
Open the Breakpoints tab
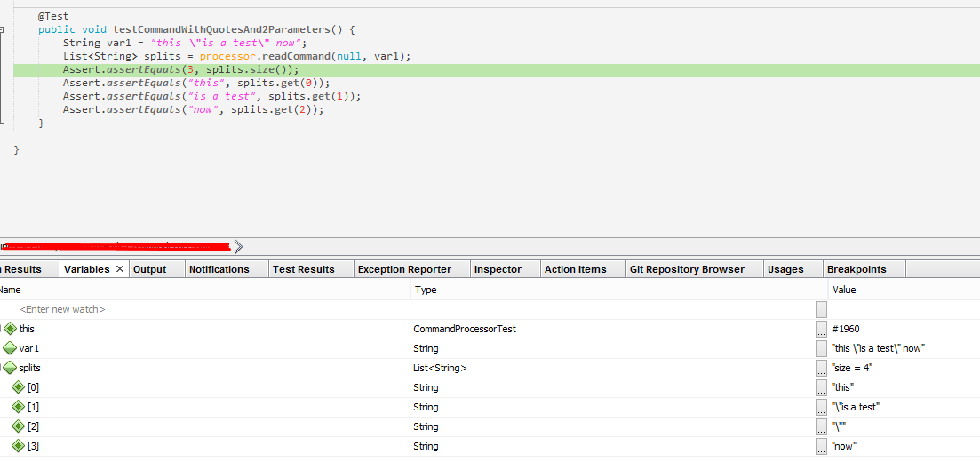coord(857,269)
